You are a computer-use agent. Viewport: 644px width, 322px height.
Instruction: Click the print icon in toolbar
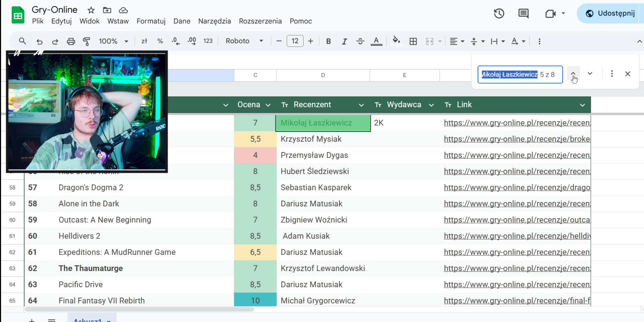pyautogui.click(x=71, y=41)
